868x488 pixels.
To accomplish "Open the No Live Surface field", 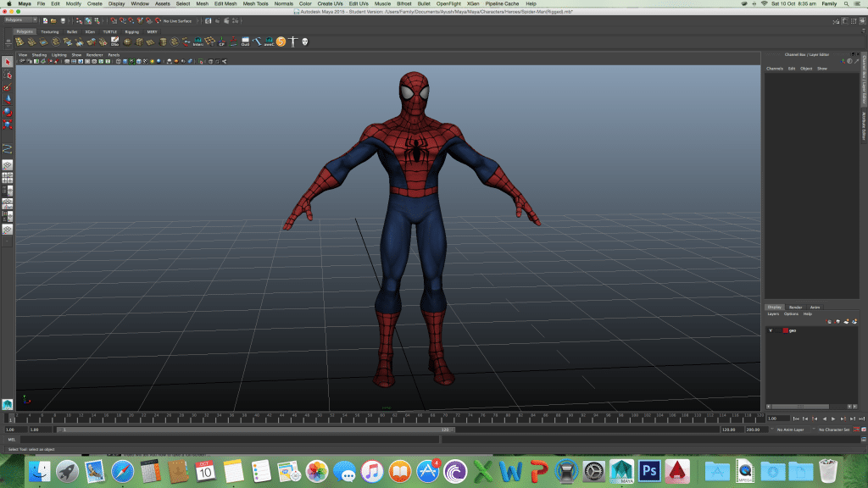I will point(178,20).
